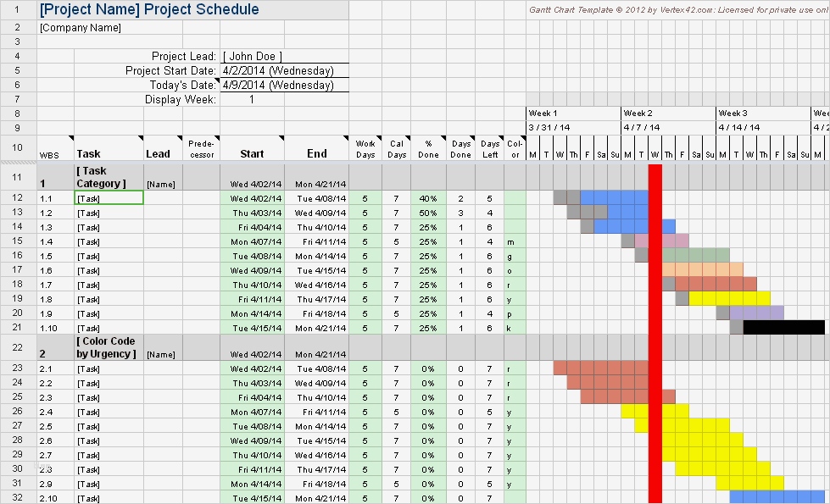
Task: Select row header 11 to highlight the row
Action: (x=15, y=178)
